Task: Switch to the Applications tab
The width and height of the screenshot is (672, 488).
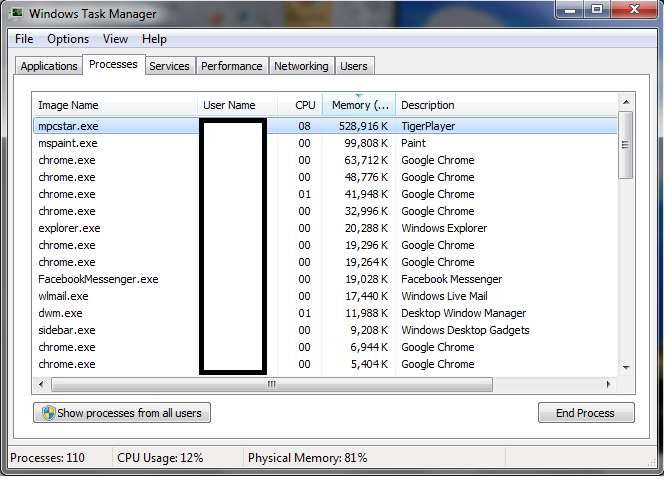Action: tap(49, 66)
